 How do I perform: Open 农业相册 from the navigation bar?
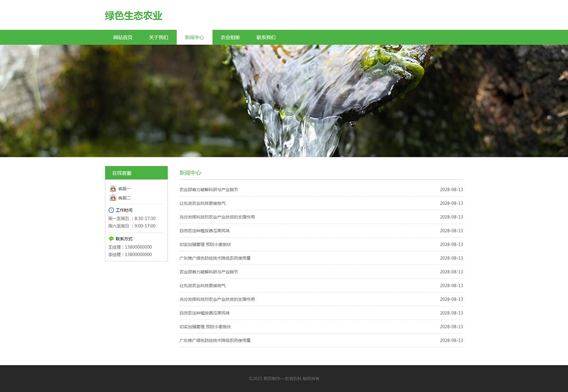point(230,37)
